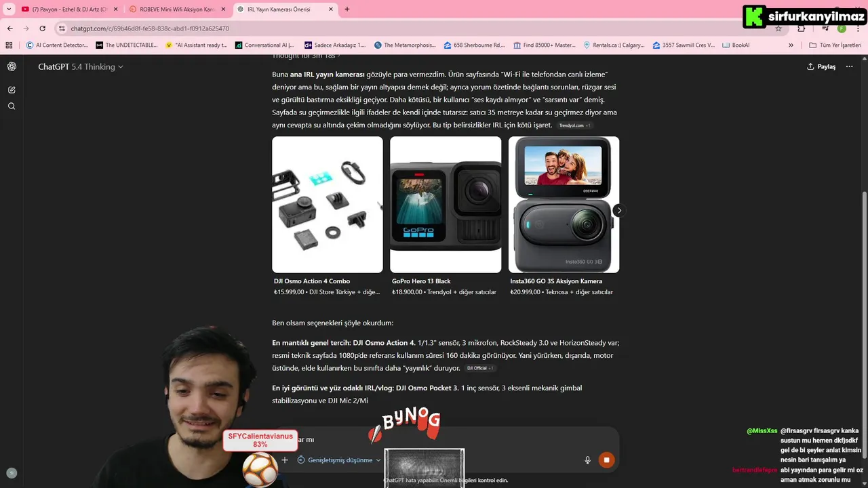Focus the chatgpt.com address bar URL
Viewport: 868px width, 488px height.
(150, 28)
